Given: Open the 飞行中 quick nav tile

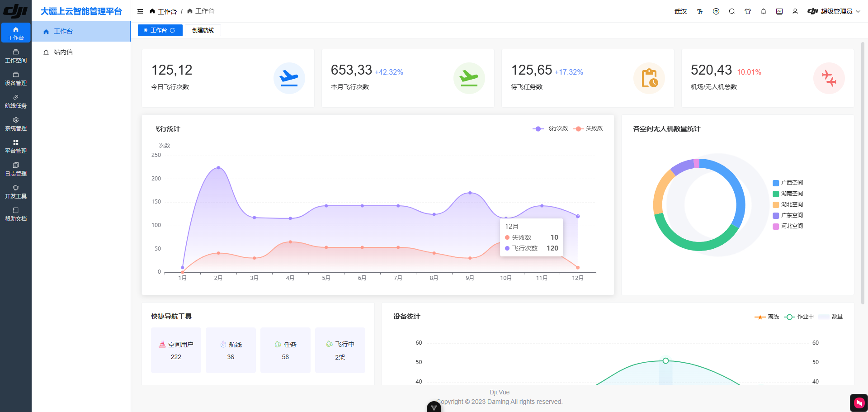Looking at the screenshot, I should 340,350.
